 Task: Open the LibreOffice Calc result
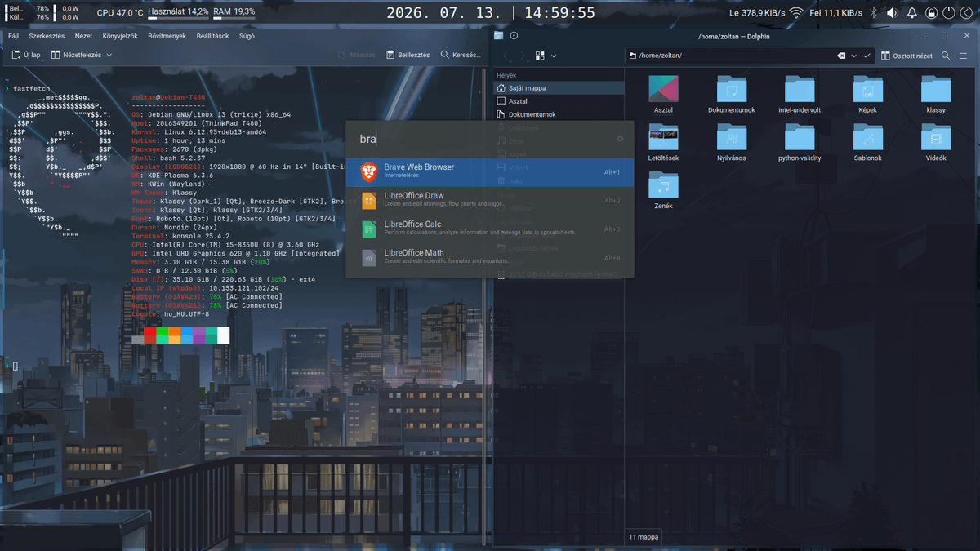pyautogui.click(x=490, y=229)
